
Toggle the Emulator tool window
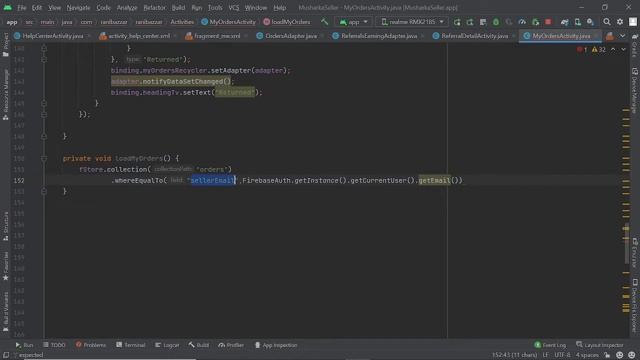click(635, 253)
